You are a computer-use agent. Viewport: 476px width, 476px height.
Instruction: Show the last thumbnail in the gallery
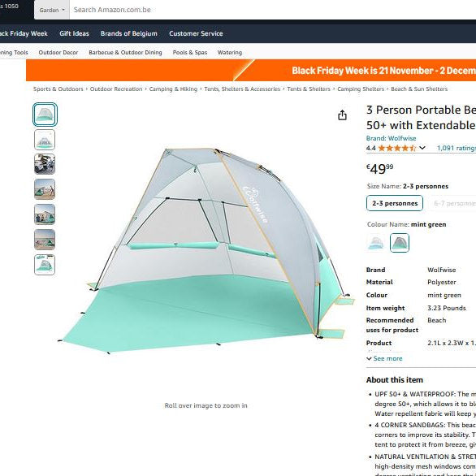[x=45, y=265]
